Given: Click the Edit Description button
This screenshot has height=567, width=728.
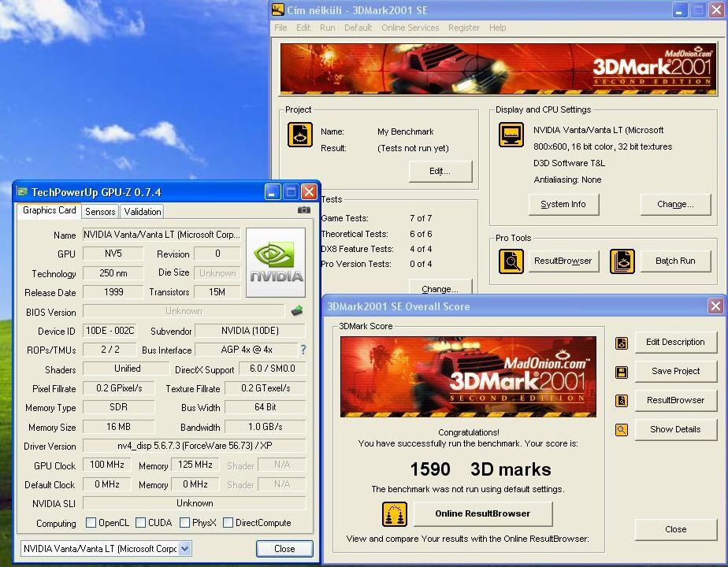Looking at the screenshot, I should coord(675,343).
